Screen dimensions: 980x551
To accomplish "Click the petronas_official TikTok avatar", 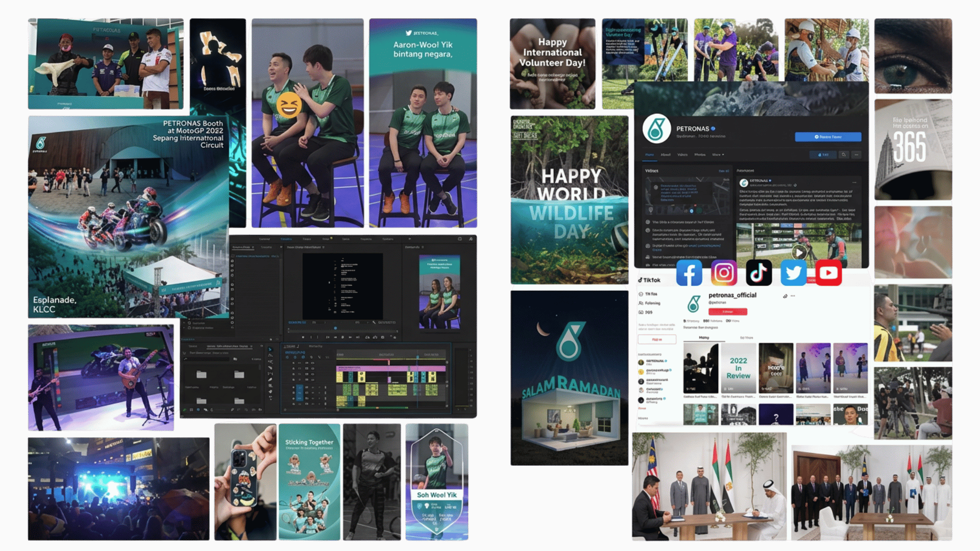I will pos(693,304).
